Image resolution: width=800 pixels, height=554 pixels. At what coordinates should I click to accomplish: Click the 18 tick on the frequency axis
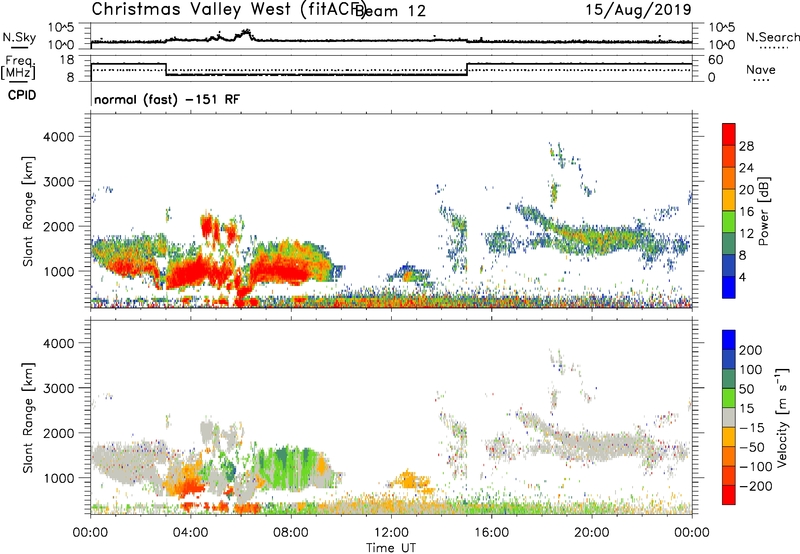66,60
